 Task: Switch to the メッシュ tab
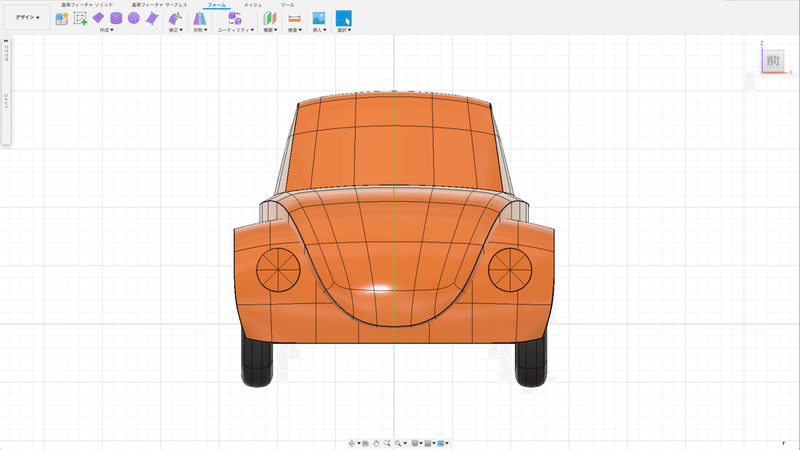click(253, 5)
